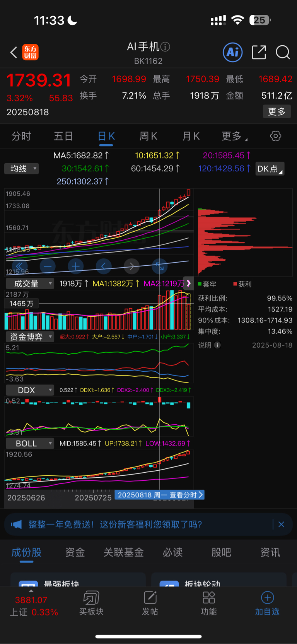
Task: Move chart cursor right one bar
Action: point(131,266)
